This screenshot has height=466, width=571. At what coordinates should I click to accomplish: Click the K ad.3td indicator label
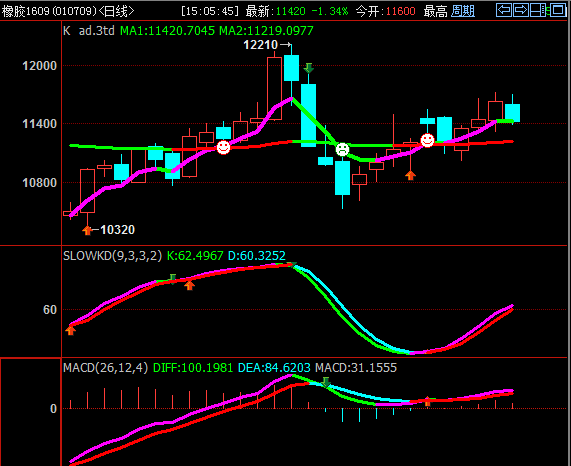[x=89, y=31]
